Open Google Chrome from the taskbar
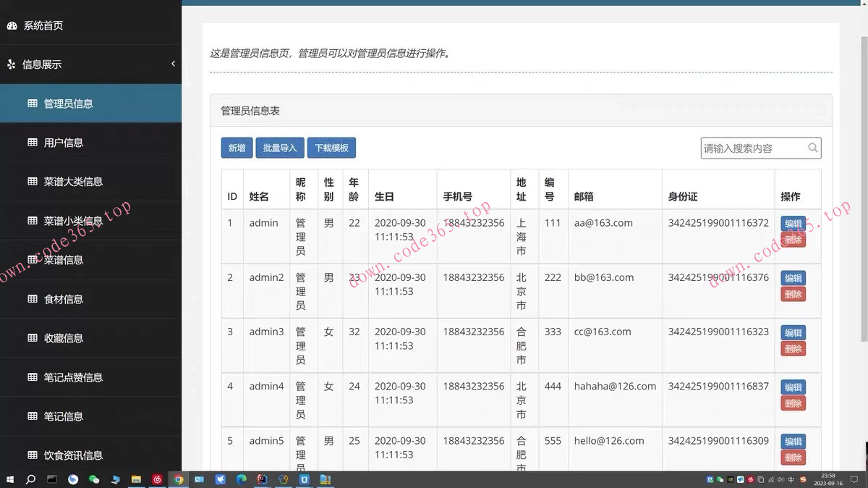The width and height of the screenshot is (868, 488). [177, 479]
